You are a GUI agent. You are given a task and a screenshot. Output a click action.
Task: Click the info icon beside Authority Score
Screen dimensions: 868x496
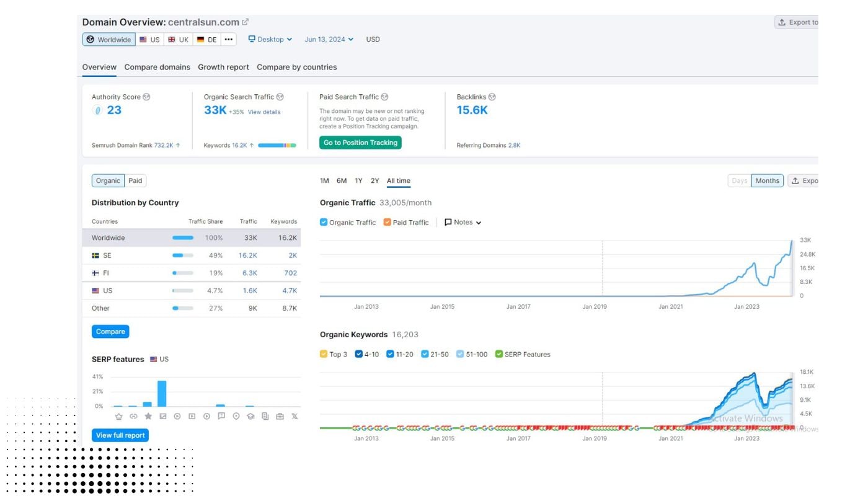tap(146, 97)
